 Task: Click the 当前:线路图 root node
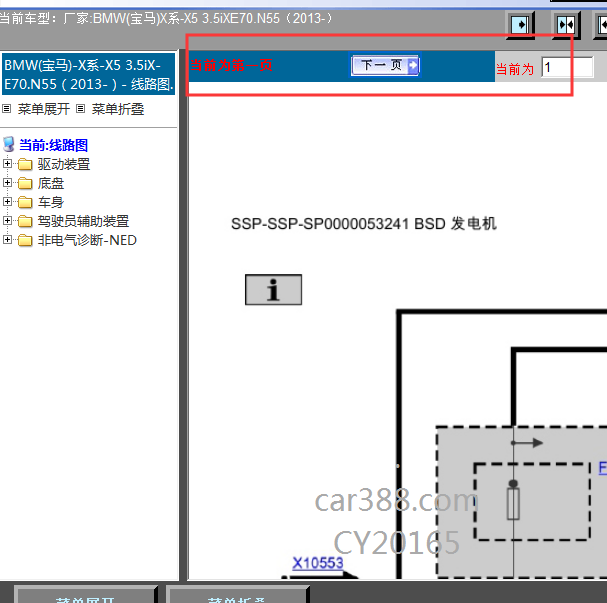[53, 145]
